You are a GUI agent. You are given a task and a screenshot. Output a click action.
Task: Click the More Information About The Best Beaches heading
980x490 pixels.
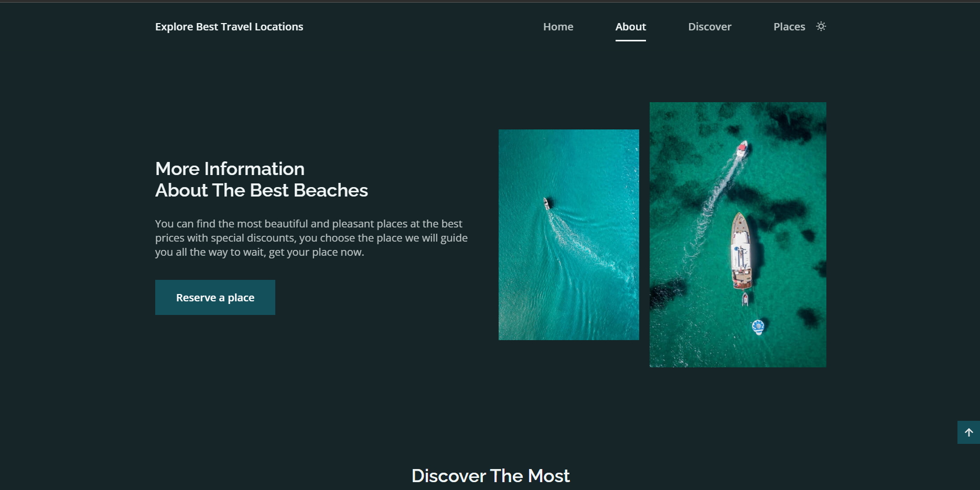(x=262, y=179)
